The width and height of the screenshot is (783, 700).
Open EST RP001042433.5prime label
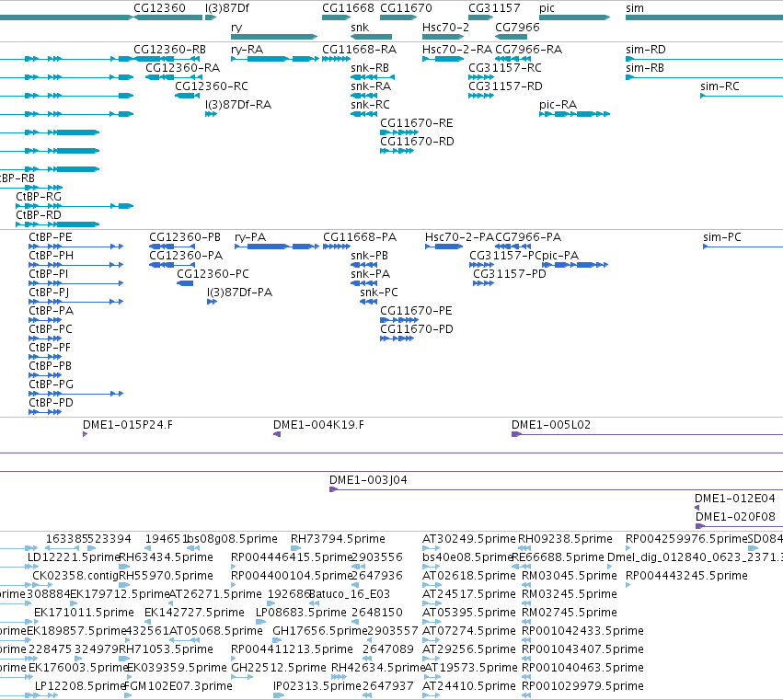point(582,631)
